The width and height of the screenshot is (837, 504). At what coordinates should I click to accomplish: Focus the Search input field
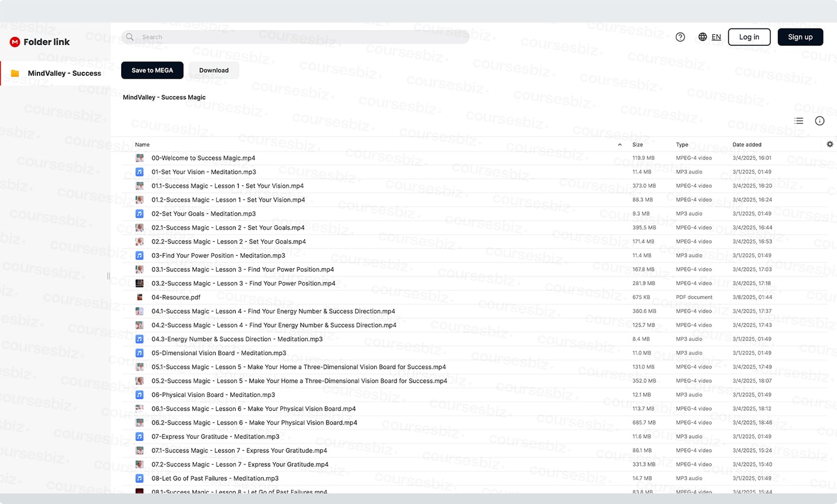point(295,37)
